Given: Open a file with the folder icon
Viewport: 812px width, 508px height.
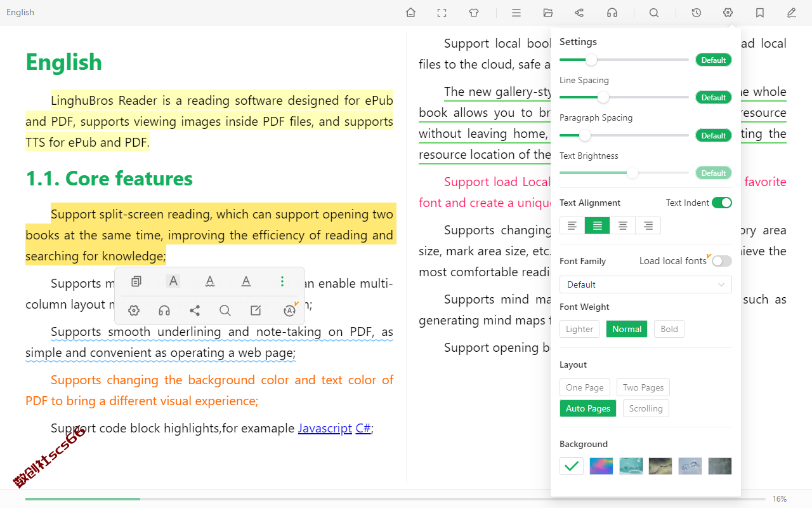Looking at the screenshot, I should pyautogui.click(x=548, y=13).
